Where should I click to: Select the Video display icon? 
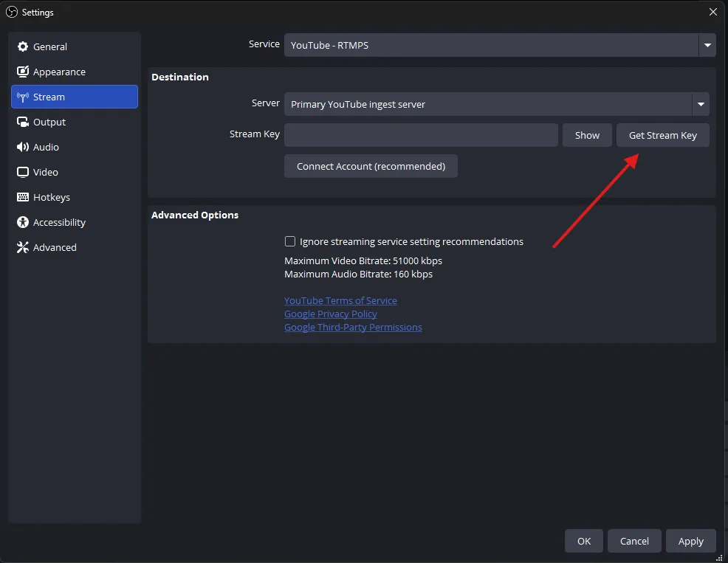23,172
